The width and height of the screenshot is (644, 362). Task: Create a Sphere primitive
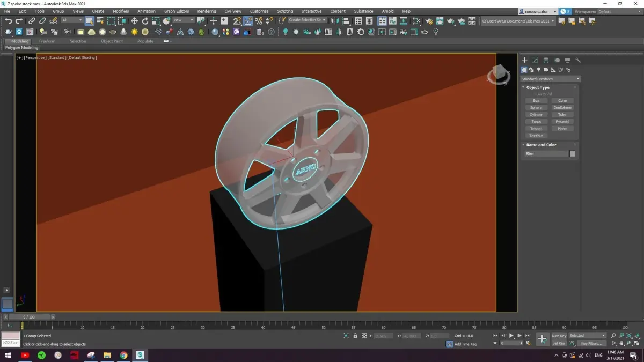point(536,107)
